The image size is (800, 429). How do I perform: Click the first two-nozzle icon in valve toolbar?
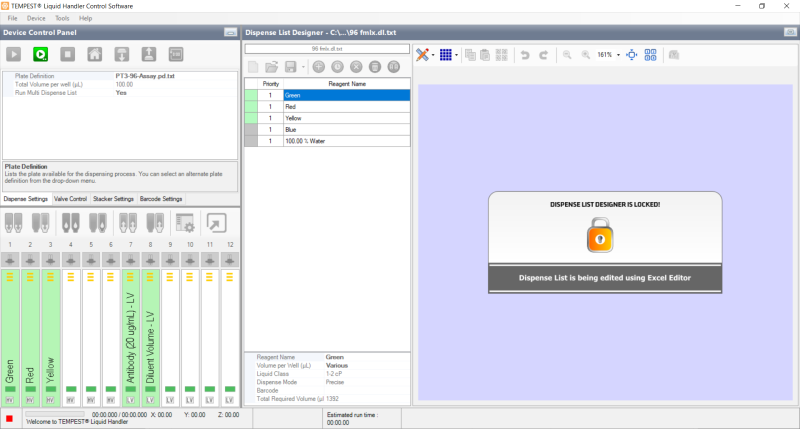click(13, 223)
